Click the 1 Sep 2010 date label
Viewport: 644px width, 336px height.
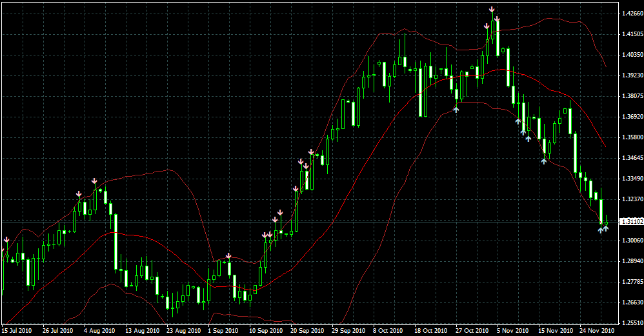[223, 330]
